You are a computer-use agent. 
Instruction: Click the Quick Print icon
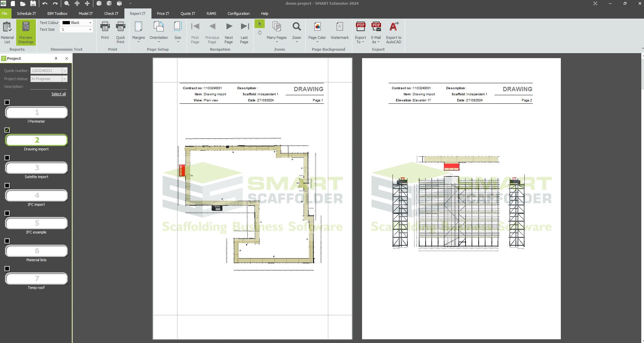coord(120,32)
